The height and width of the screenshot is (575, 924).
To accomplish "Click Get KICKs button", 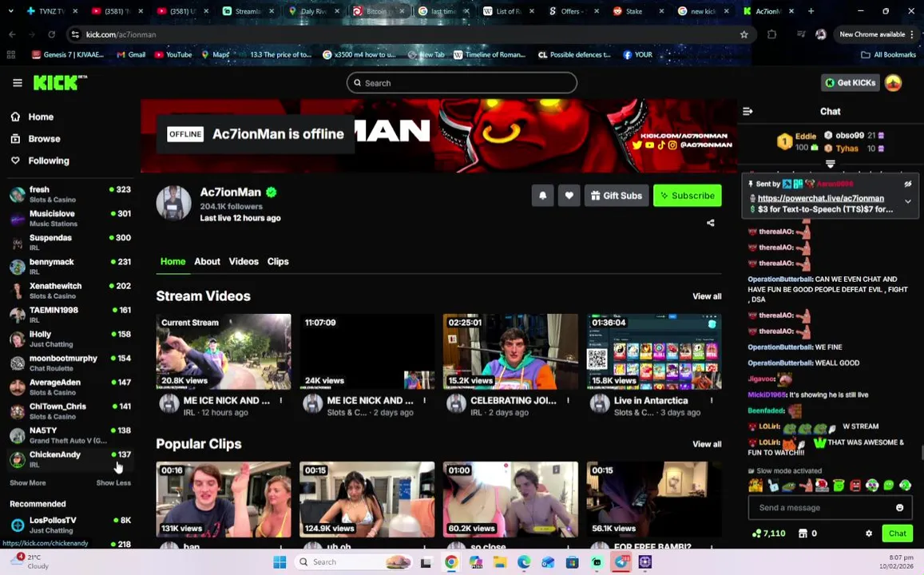I will (851, 83).
